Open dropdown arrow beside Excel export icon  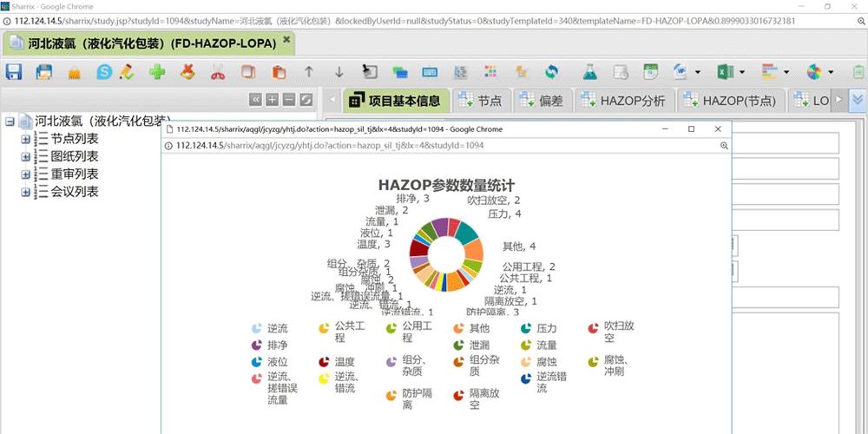tap(742, 73)
